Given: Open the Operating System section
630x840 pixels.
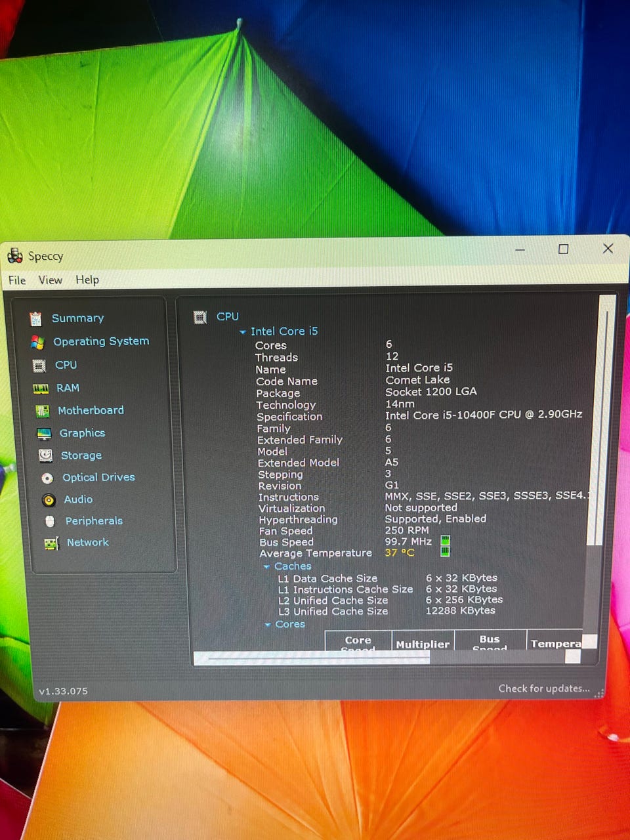Looking at the screenshot, I should click(x=101, y=341).
